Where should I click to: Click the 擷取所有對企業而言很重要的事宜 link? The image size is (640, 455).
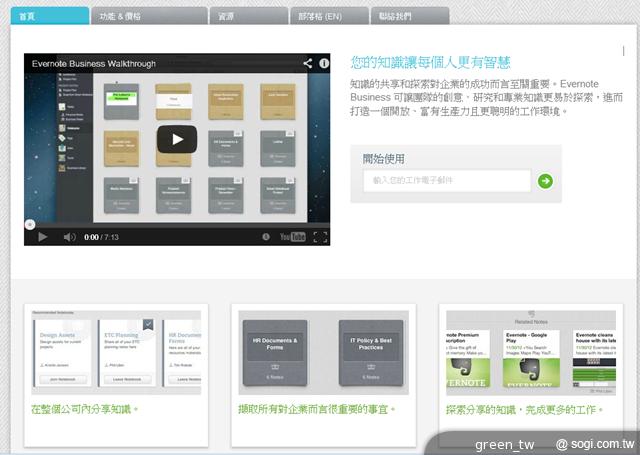317,409
